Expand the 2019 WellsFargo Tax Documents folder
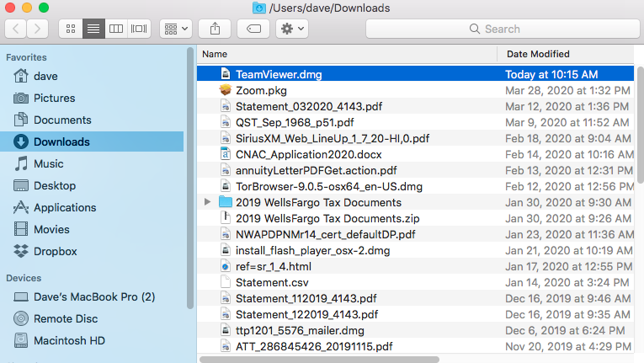The height and width of the screenshot is (363, 644). pos(207,202)
